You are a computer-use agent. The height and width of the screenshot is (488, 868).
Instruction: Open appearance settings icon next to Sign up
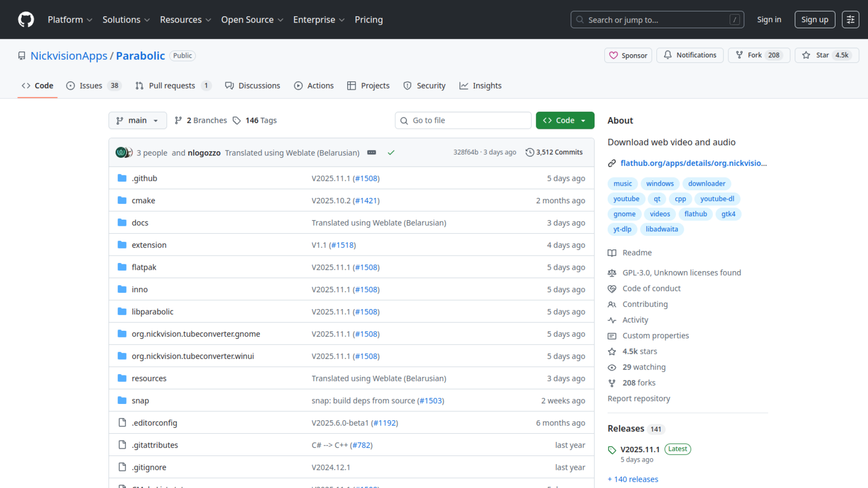tap(850, 19)
